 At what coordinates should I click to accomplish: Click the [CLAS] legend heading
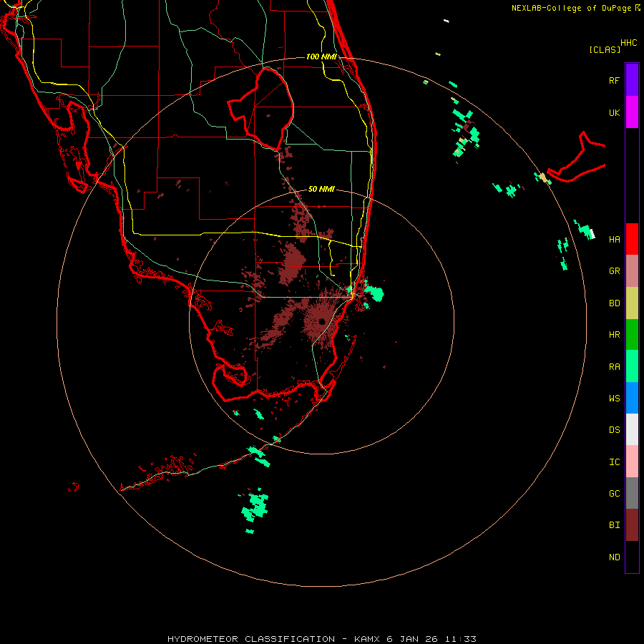[605, 49]
